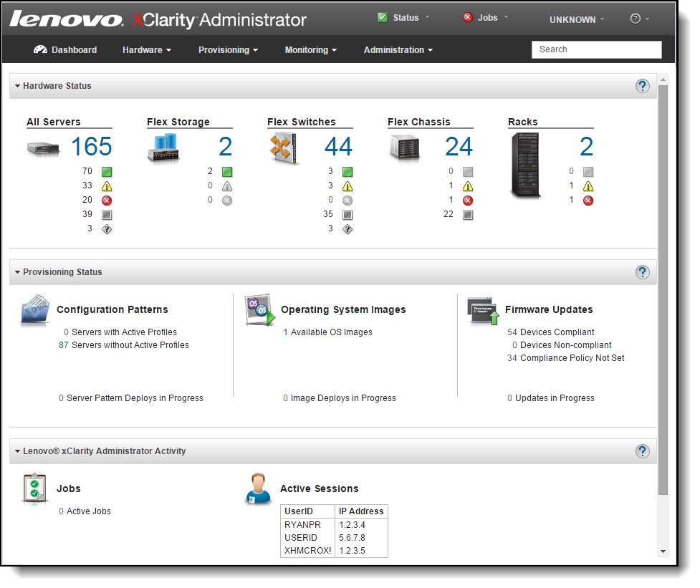Open the Jobs dropdown in header
700x588 pixels.
(485, 18)
